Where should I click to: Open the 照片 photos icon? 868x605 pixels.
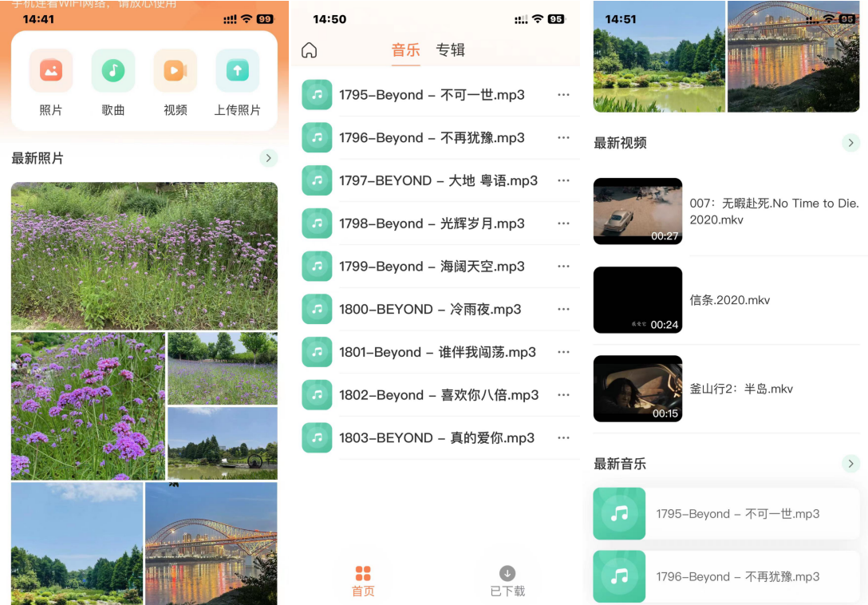click(x=51, y=71)
